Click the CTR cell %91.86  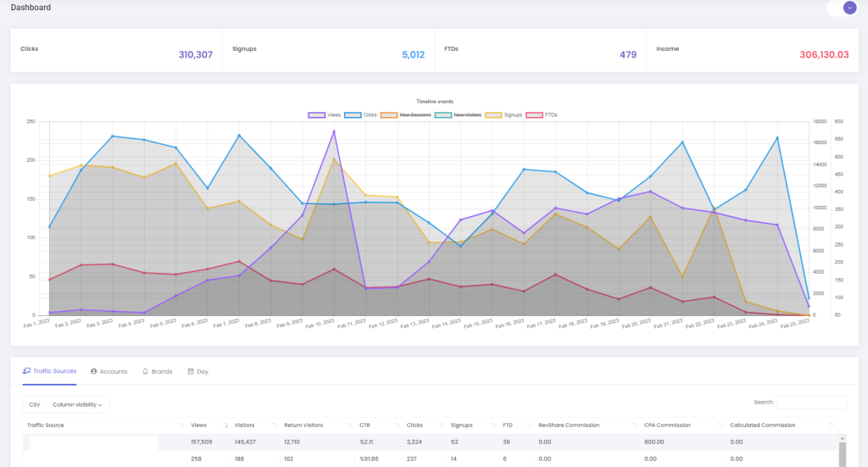(x=369, y=459)
